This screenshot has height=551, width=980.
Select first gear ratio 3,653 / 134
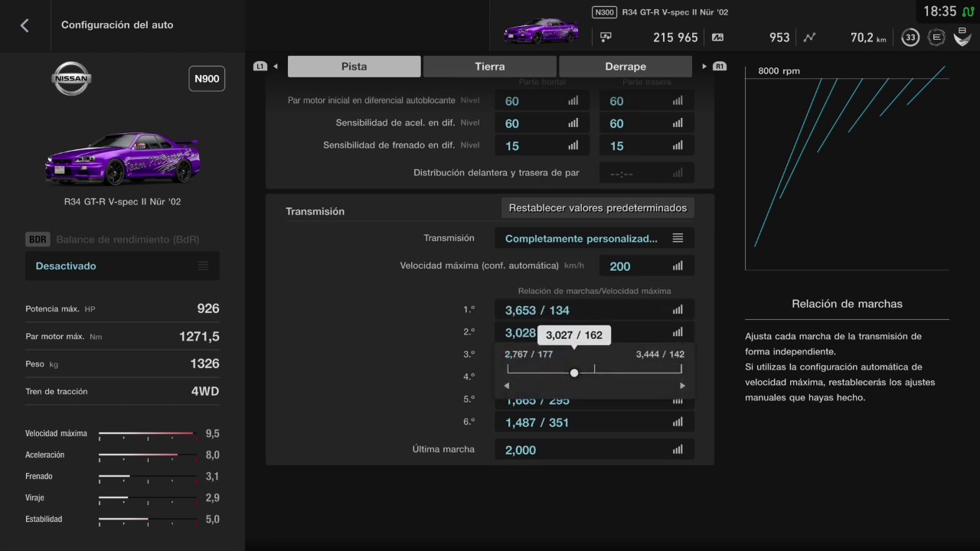click(x=594, y=310)
